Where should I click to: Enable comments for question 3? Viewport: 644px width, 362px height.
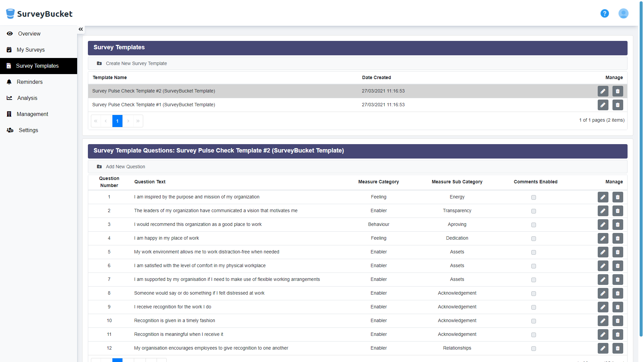[x=534, y=225]
